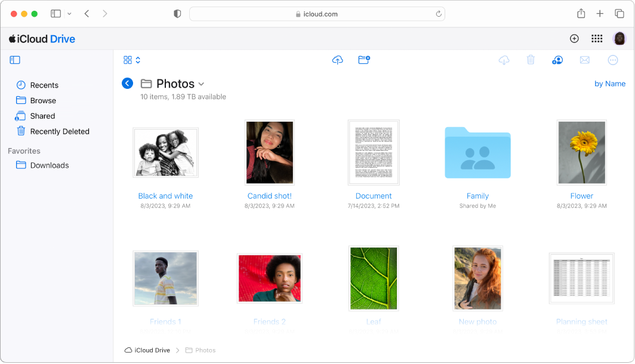Toggle the iCloud Drive sidebar icon
The image size is (635, 364).
pos(15,60)
